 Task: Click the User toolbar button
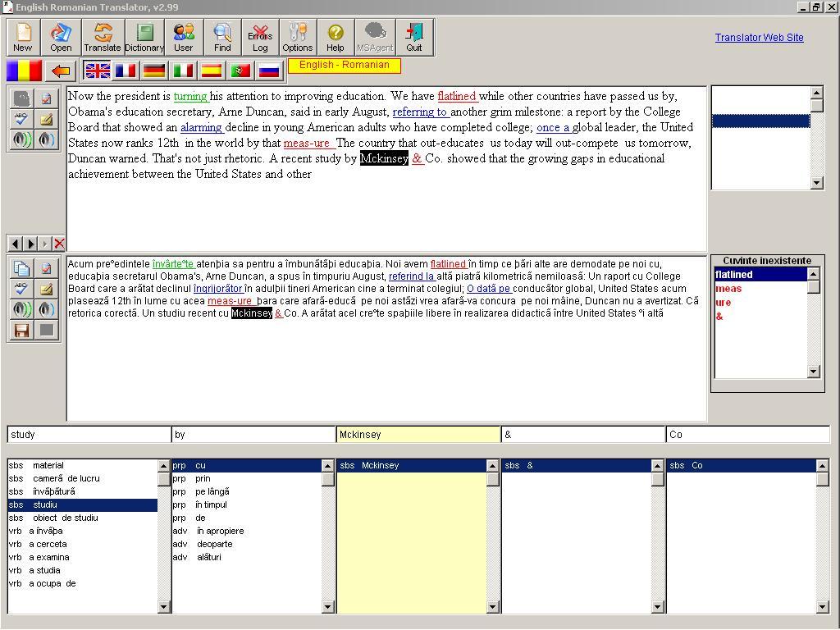click(184, 37)
